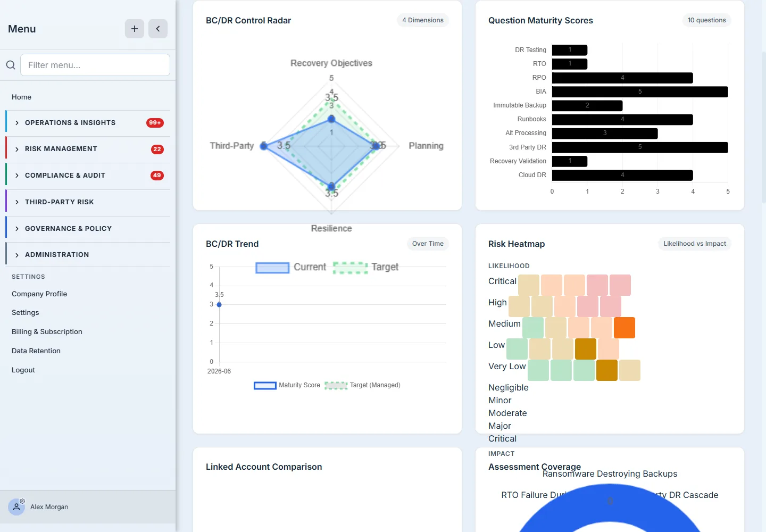Image resolution: width=766 pixels, height=532 pixels.
Task: Open Data Retention page
Action: pyautogui.click(x=36, y=351)
